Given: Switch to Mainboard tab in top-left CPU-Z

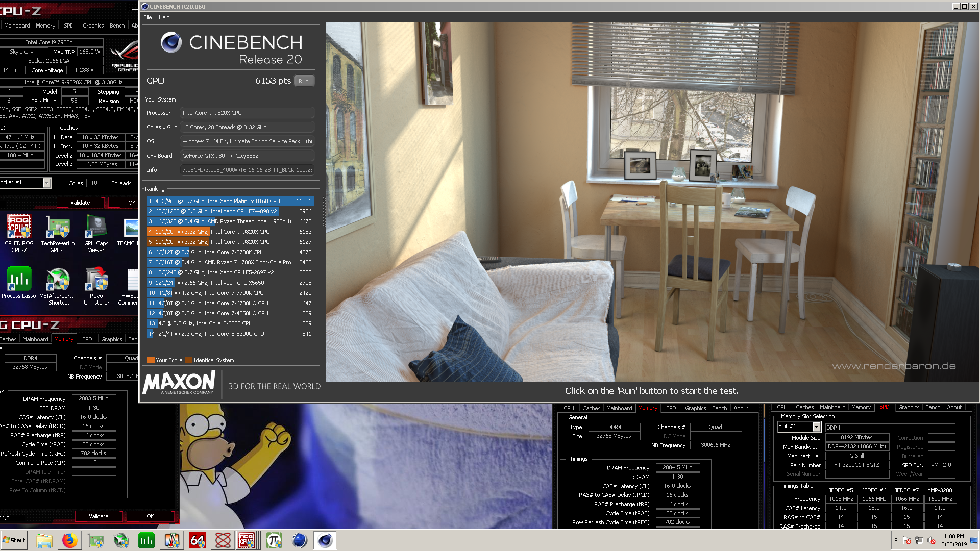Looking at the screenshot, I should pos(17,26).
